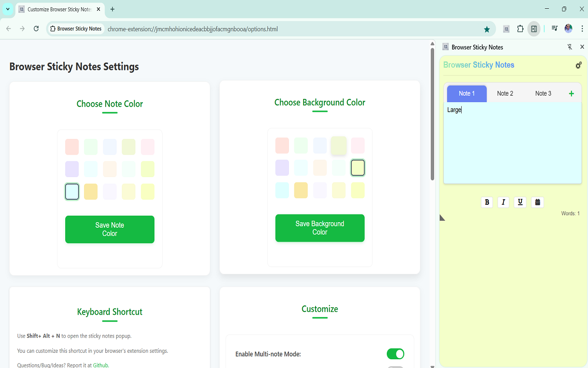Screen dimensions: 588x368
Task: Toggle the browser side panel button
Action: (x=534, y=29)
